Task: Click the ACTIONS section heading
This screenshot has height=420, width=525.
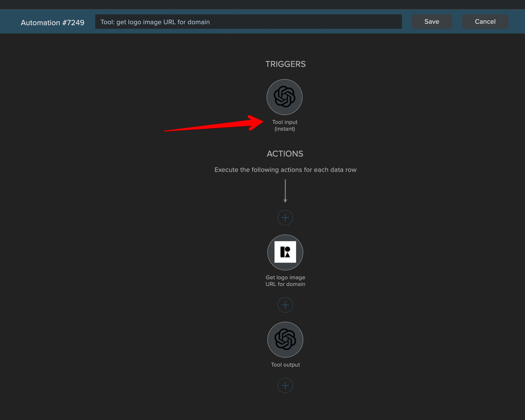Action: 285,154
